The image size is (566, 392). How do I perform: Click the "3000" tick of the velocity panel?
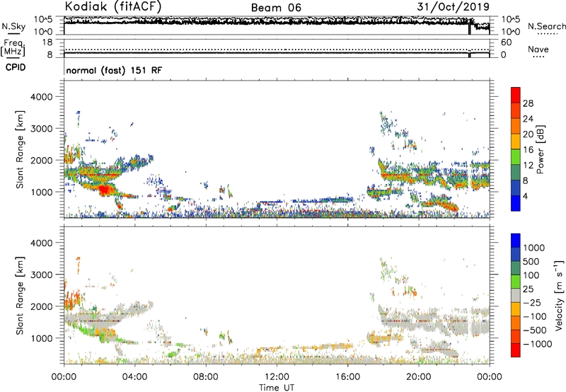pyautogui.click(x=41, y=275)
